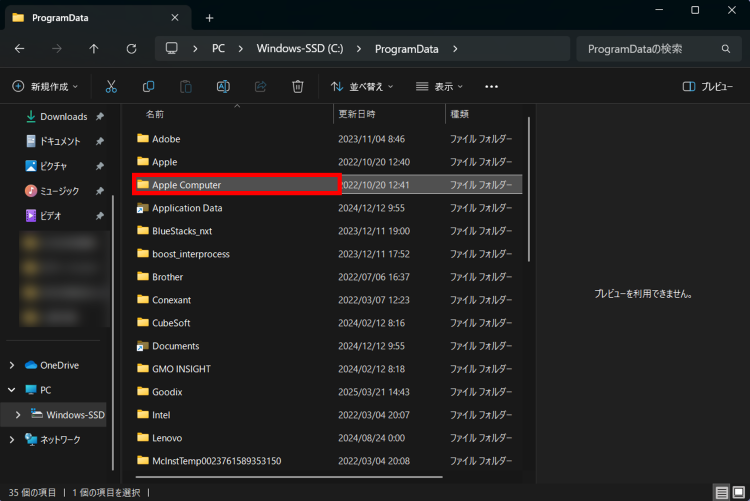Click the Delete trash can icon
Image resolution: width=750 pixels, height=501 pixels.
click(x=298, y=87)
